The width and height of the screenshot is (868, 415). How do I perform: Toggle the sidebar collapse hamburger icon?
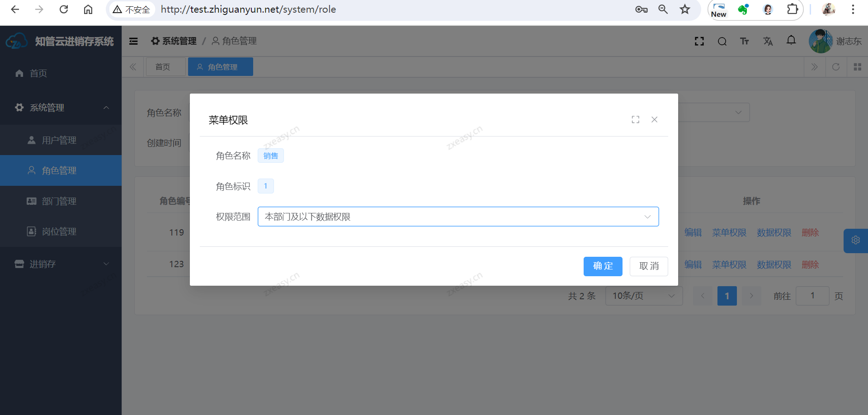133,41
